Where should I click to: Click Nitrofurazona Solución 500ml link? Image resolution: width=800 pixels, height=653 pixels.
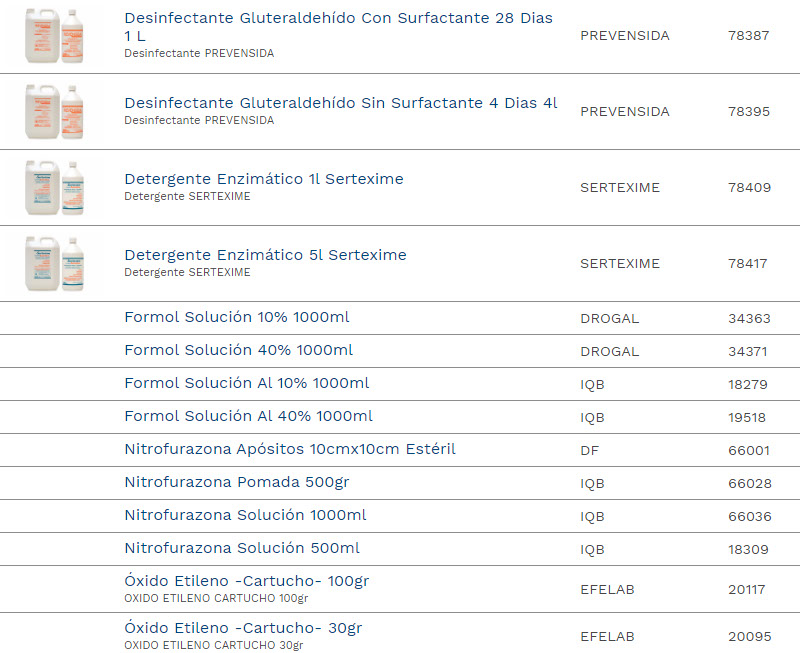tap(241, 548)
